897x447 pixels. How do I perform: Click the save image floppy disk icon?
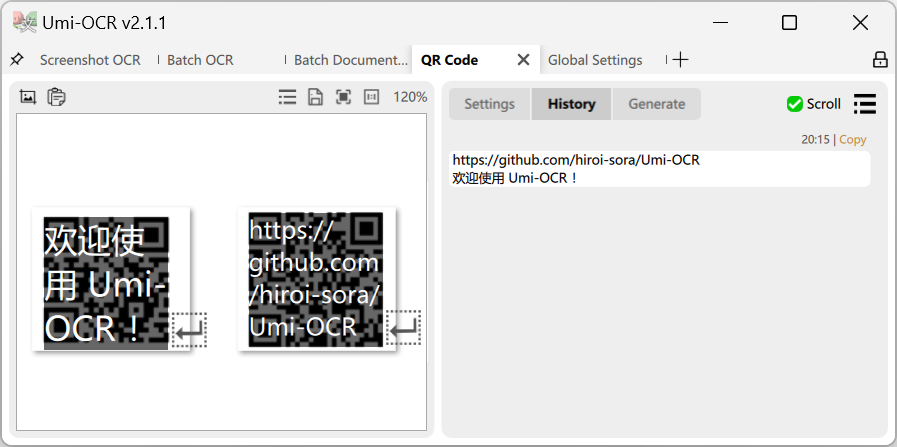pos(315,97)
